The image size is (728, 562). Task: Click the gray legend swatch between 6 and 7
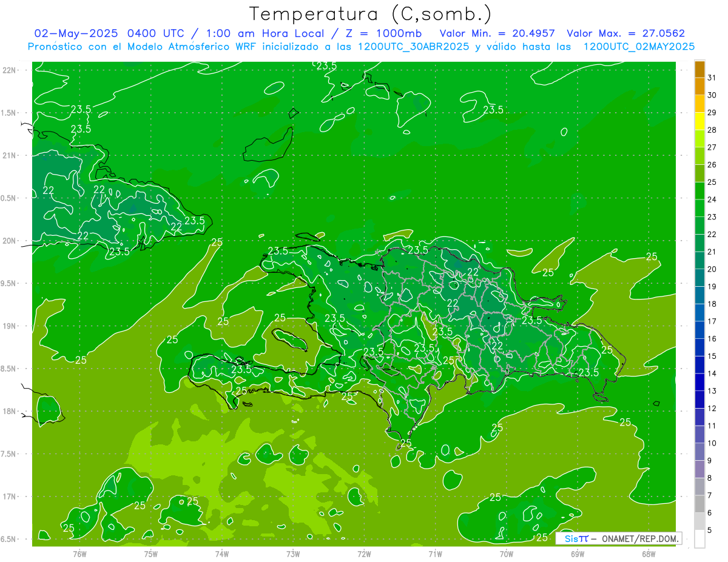click(699, 504)
